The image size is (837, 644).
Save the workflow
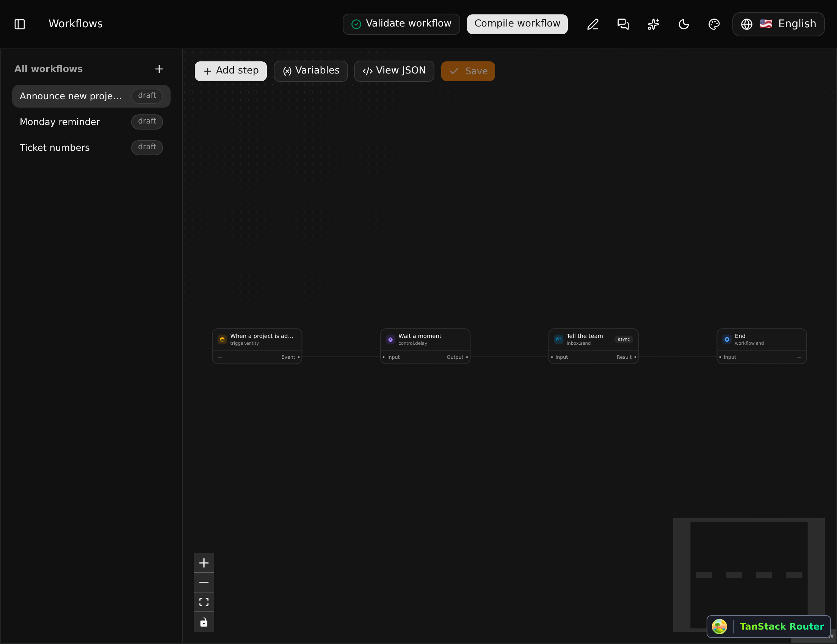(x=468, y=71)
